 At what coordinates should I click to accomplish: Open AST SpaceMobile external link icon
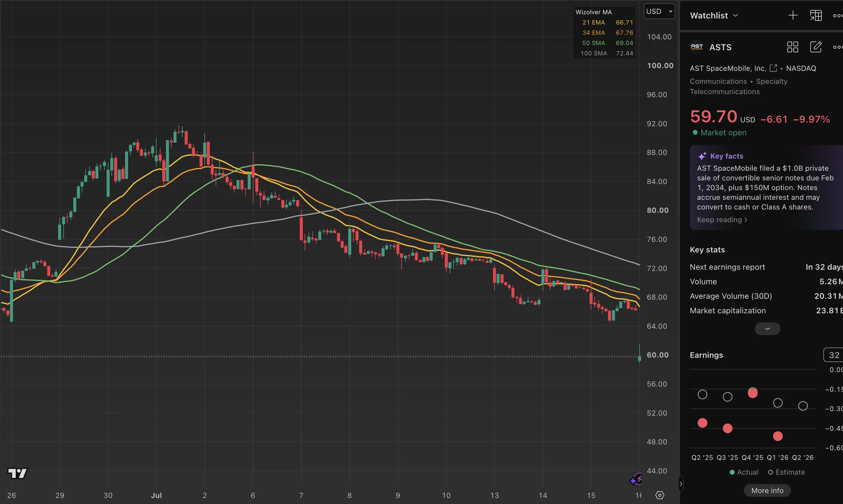(x=773, y=68)
